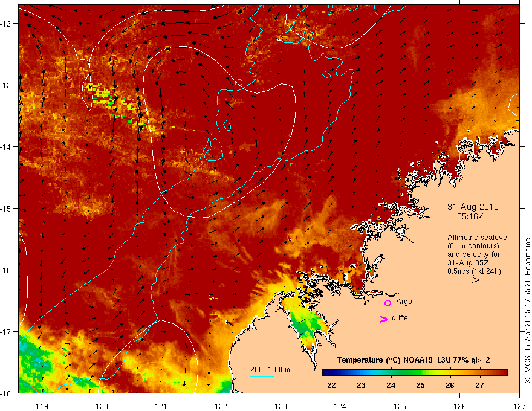
Task: Click the temperature color bar gradient
Action: click(x=415, y=373)
